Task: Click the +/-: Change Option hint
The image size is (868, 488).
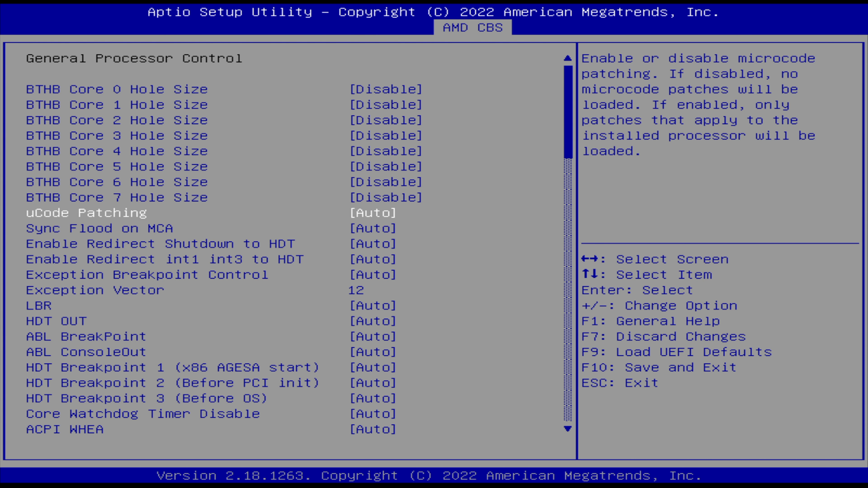Action: click(x=659, y=306)
